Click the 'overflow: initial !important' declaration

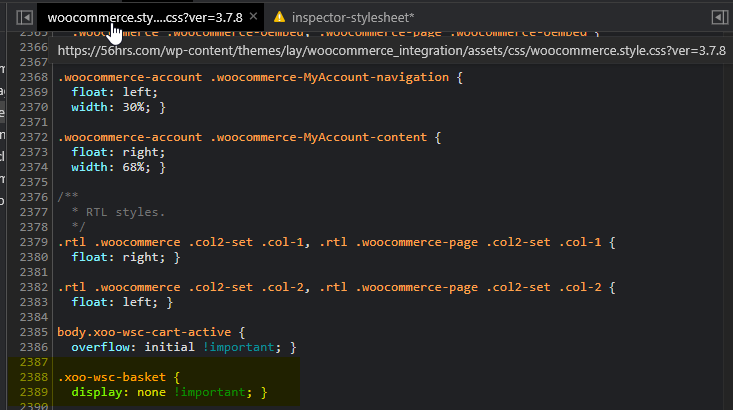(182, 347)
